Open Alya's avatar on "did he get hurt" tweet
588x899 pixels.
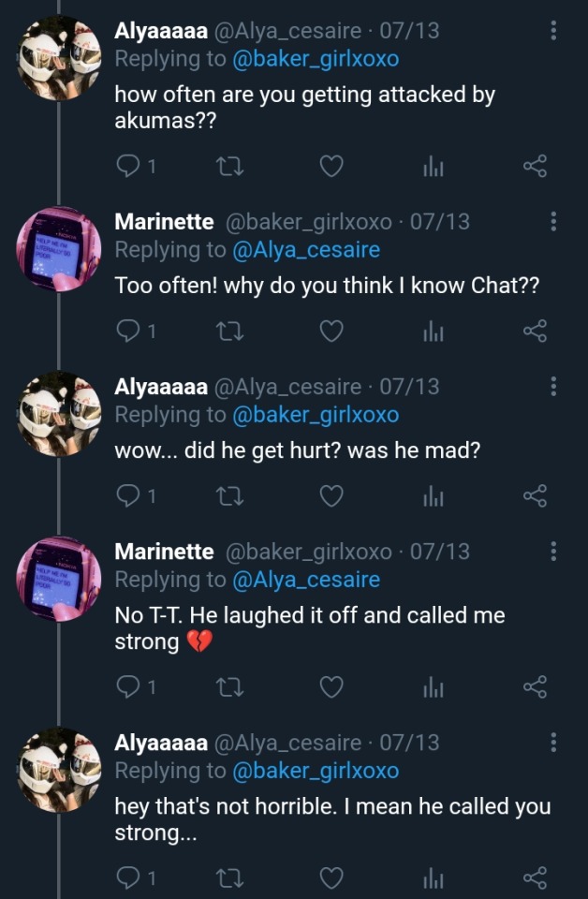[59, 414]
